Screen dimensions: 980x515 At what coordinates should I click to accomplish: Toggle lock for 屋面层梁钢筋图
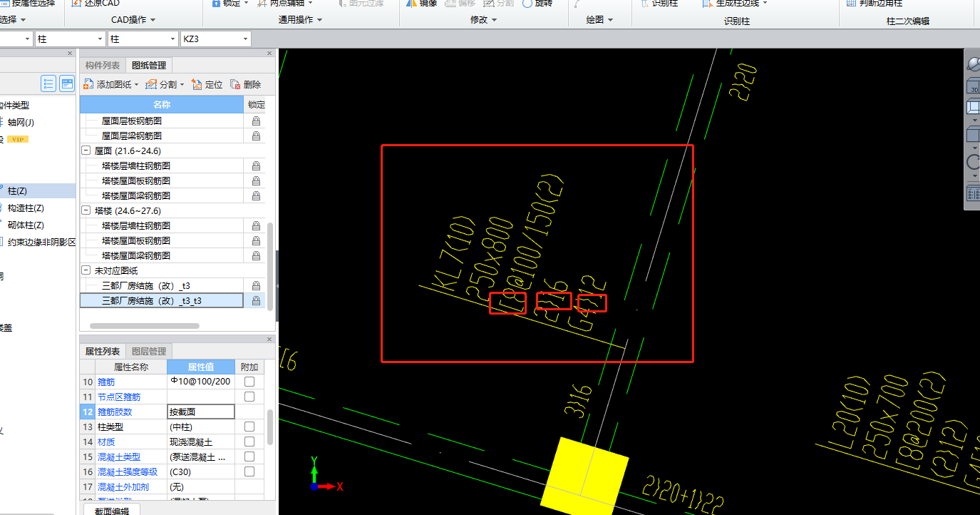click(x=256, y=136)
